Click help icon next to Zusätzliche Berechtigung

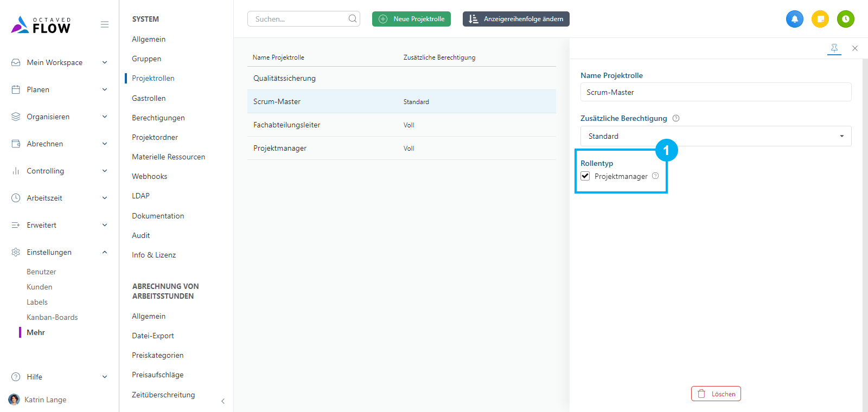click(676, 118)
